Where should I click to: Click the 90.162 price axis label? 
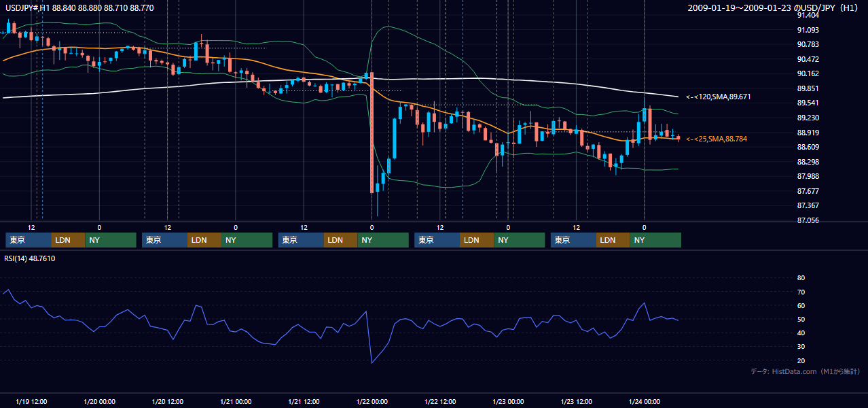808,73
